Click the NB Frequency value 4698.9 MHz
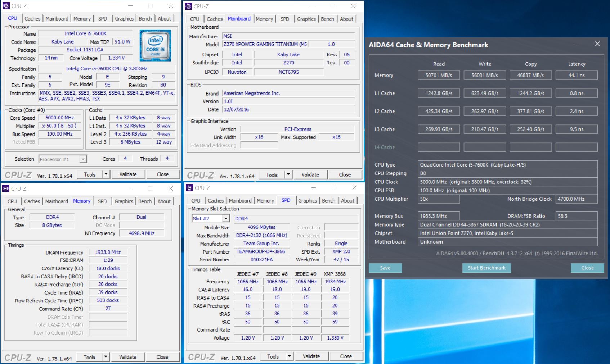The width and height of the screenshot is (610, 364). 142,233
